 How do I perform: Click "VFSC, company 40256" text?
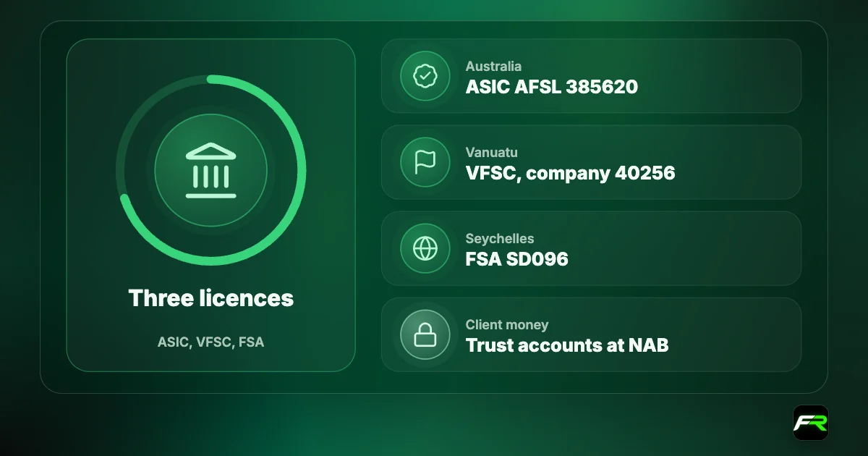571,174
